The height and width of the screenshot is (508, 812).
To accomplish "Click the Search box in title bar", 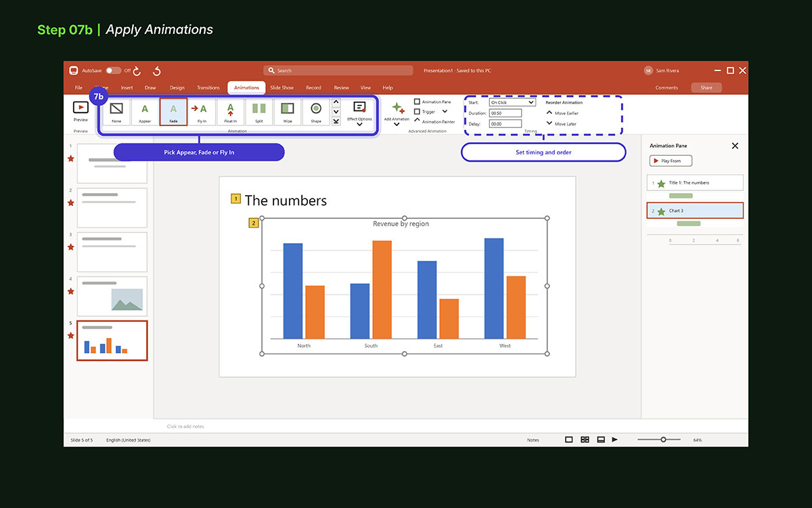I will coord(338,70).
